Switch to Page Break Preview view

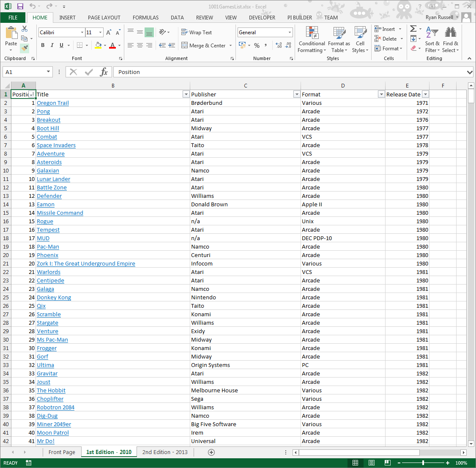(388, 463)
